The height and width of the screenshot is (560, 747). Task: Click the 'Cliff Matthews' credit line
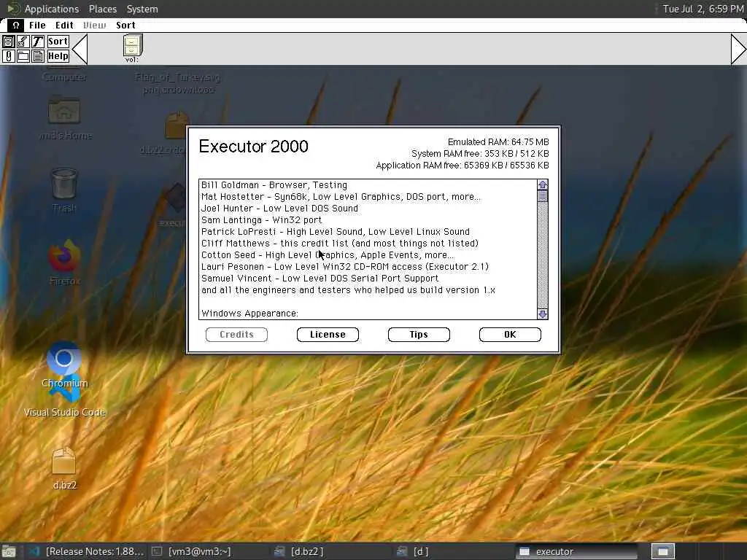340,244
